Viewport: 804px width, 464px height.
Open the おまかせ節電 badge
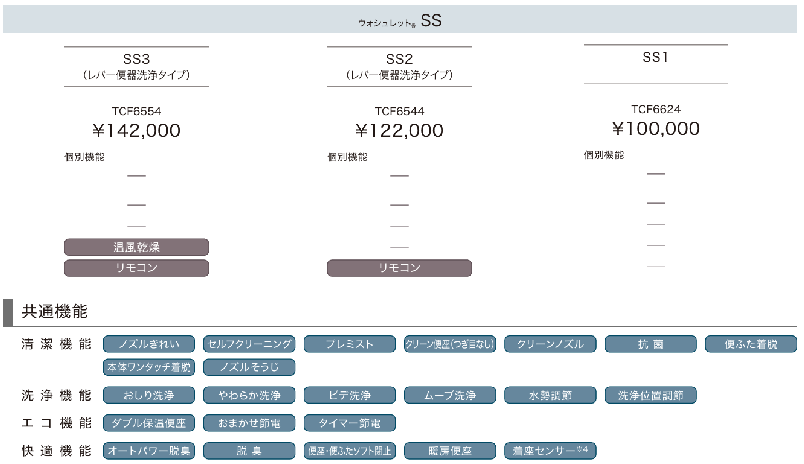coord(249,423)
